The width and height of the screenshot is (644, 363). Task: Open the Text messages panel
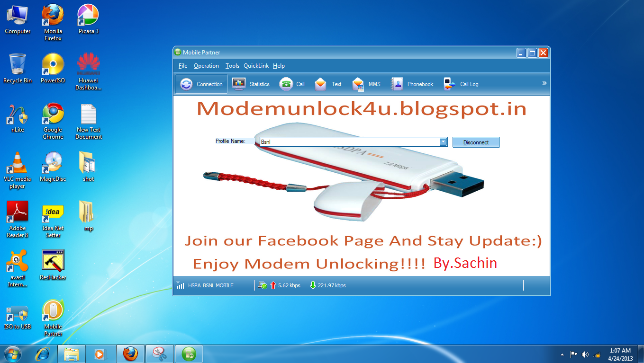[327, 84]
